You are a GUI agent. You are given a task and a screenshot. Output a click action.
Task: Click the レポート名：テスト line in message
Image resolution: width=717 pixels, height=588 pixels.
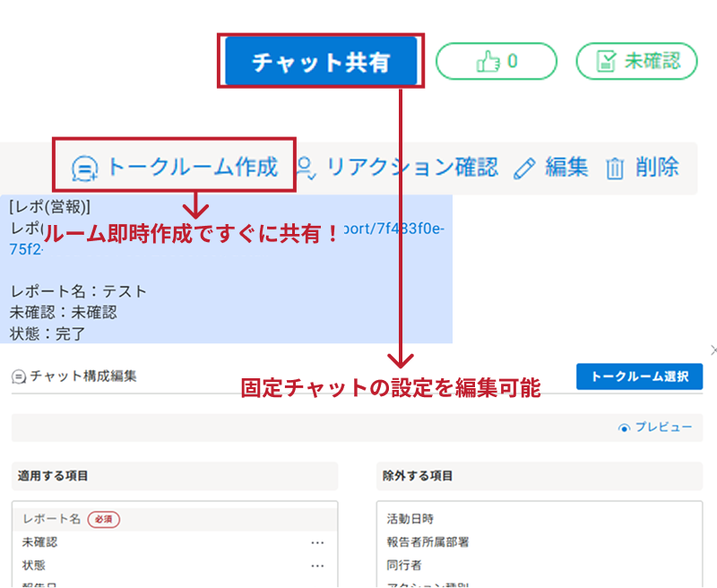(x=78, y=291)
